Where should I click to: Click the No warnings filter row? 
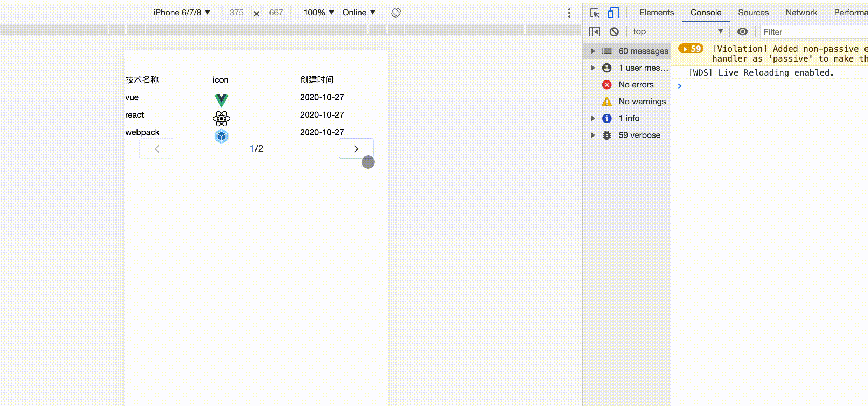pos(627,101)
